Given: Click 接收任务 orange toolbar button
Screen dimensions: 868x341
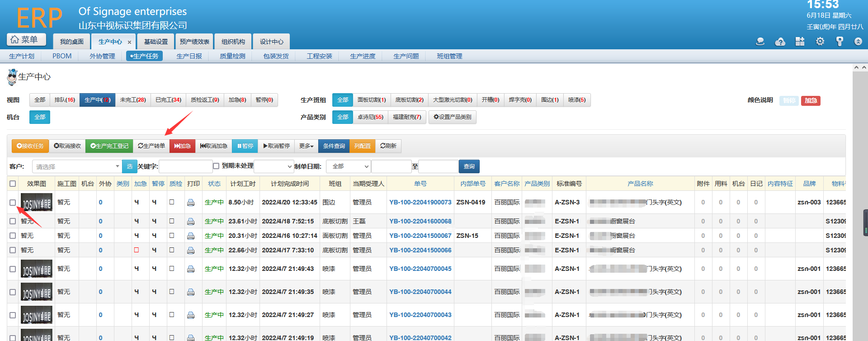Looking at the screenshot, I should pos(30,146).
